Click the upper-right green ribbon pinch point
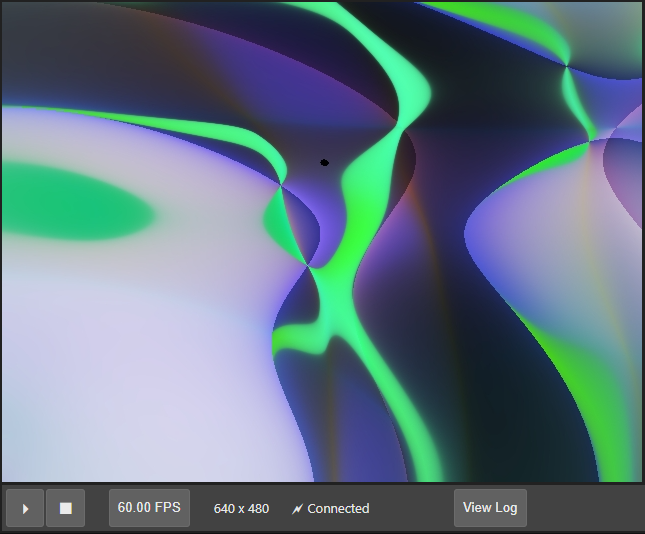 pyautogui.click(x=567, y=66)
